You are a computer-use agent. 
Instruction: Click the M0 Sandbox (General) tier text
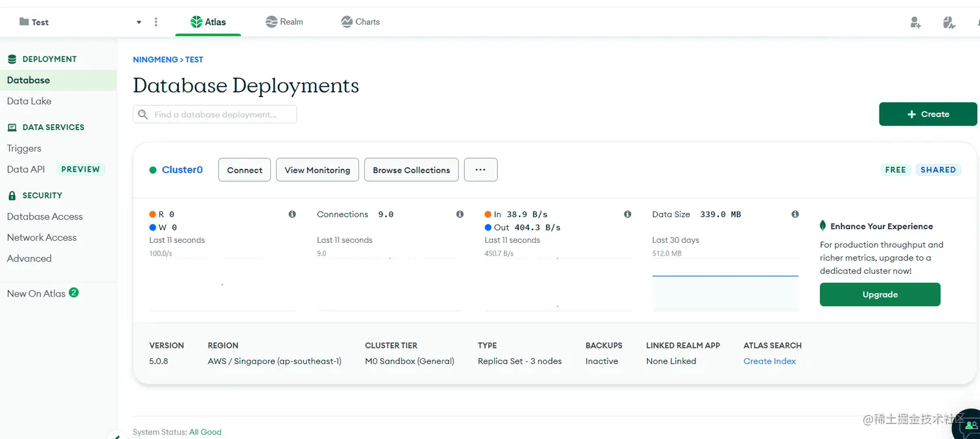click(410, 361)
